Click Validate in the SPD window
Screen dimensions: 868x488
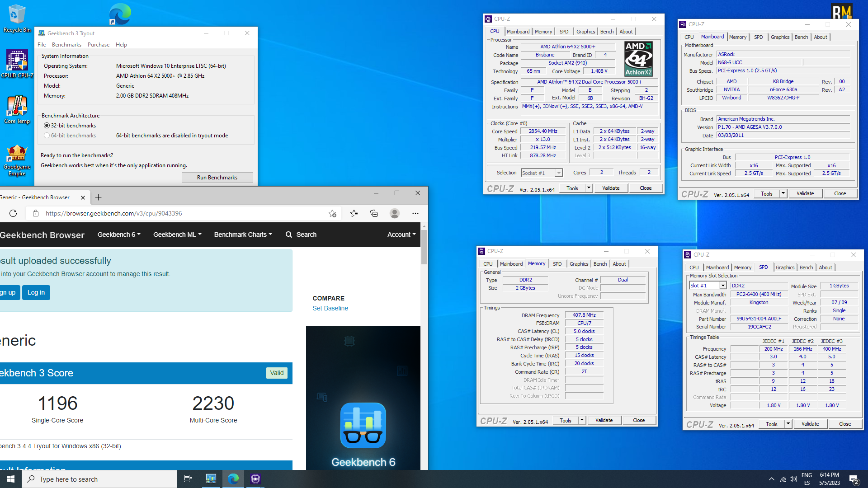(x=810, y=424)
